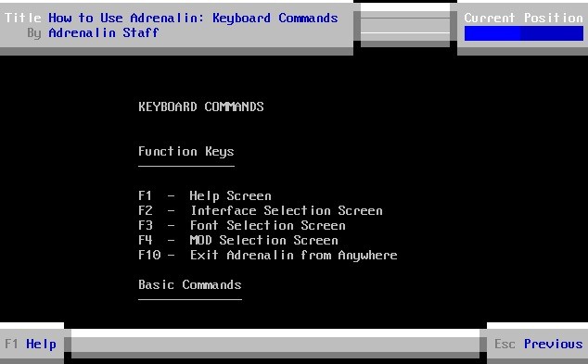The width and height of the screenshot is (588, 364).
Task: Click the article title 'How to Use Adrenalin: Keyboard Commands'
Action: pos(193,18)
